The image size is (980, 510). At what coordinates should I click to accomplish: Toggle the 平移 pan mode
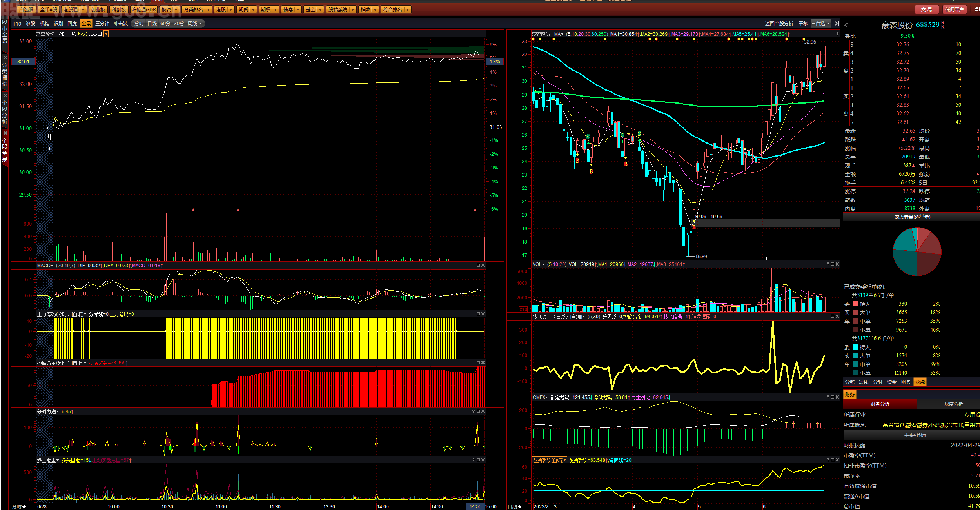803,24
